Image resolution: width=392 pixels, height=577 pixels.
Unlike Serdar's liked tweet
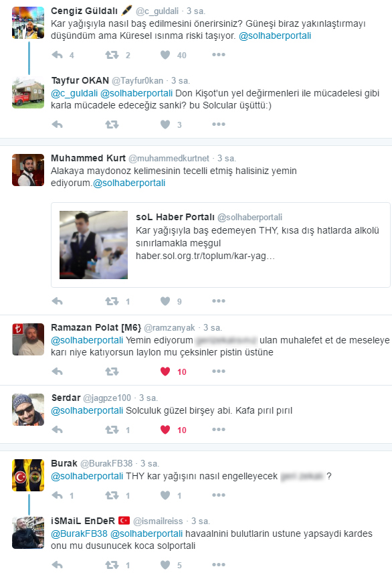[x=165, y=430]
